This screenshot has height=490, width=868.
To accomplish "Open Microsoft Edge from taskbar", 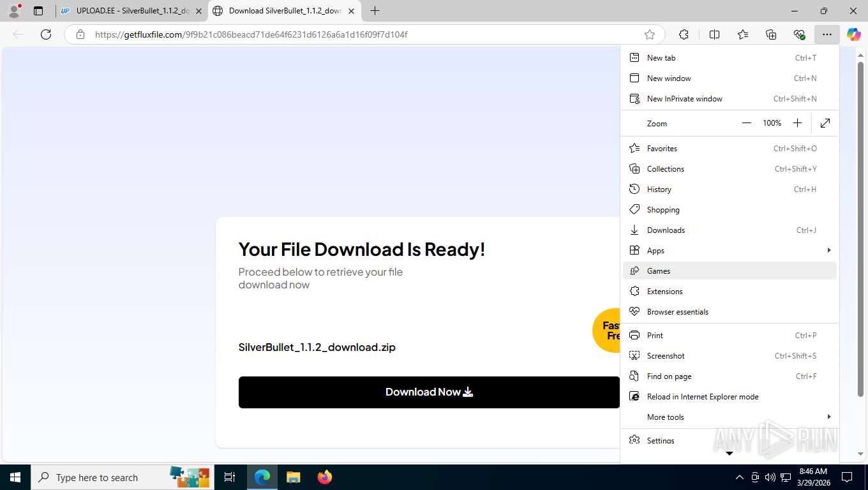I will coord(262,477).
